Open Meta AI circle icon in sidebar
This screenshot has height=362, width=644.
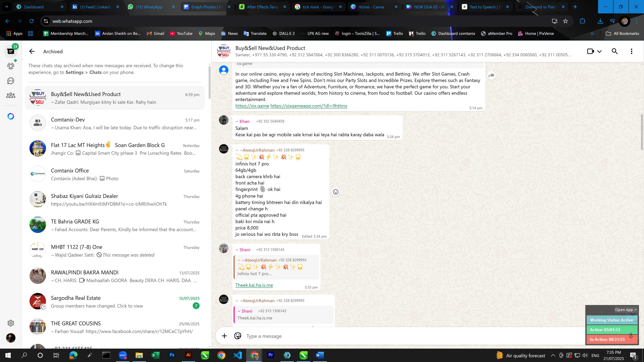tap(11, 116)
